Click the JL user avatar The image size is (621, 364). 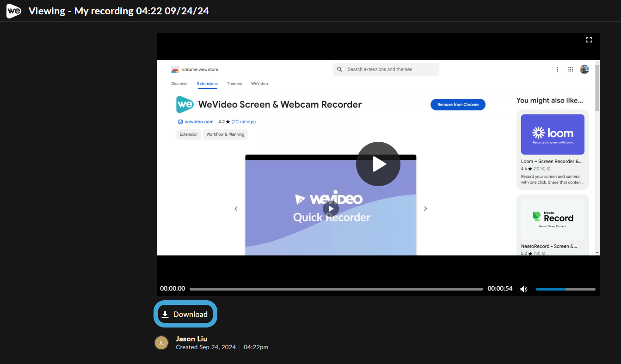pyautogui.click(x=161, y=343)
